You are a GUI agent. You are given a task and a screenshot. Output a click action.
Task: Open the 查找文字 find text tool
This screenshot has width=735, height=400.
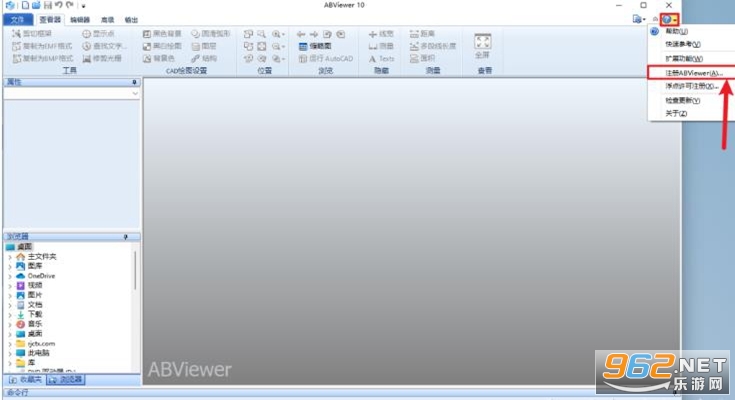click(x=104, y=46)
